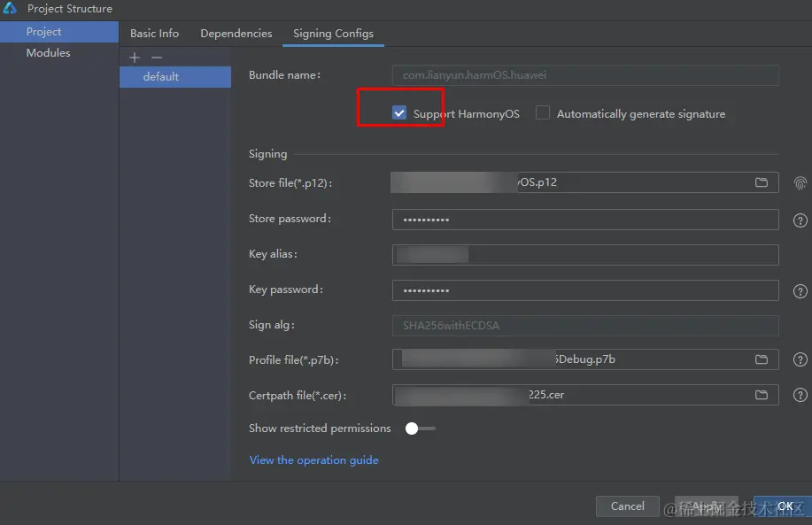
Task: Open help for Key password
Action: click(800, 291)
